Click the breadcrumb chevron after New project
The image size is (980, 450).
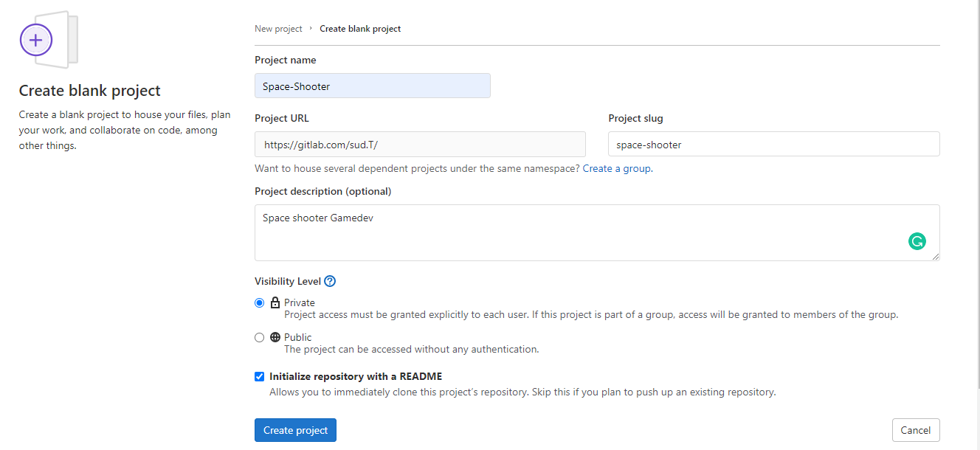click(x=311, y=29)
